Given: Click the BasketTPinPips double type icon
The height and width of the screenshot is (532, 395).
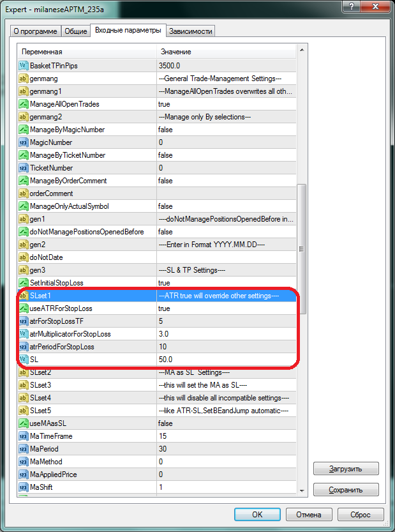Looking at the screenshot, I should pos(24,66).
